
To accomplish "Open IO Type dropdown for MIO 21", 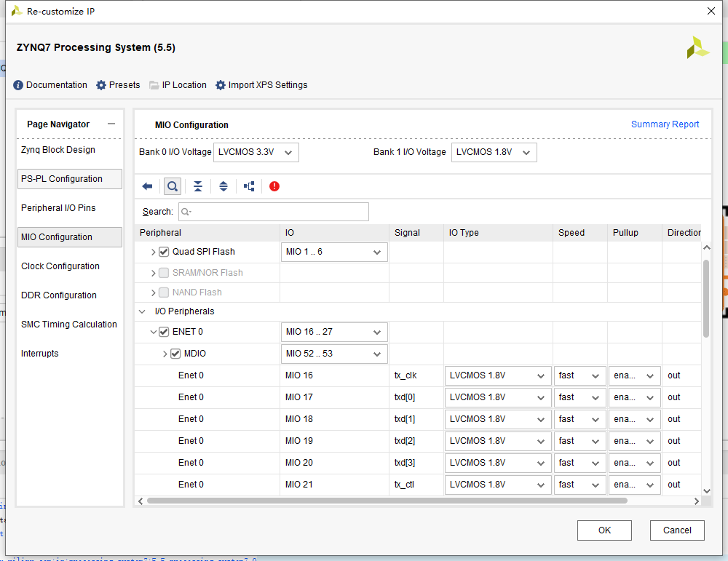I will click(x=498, y=485).
